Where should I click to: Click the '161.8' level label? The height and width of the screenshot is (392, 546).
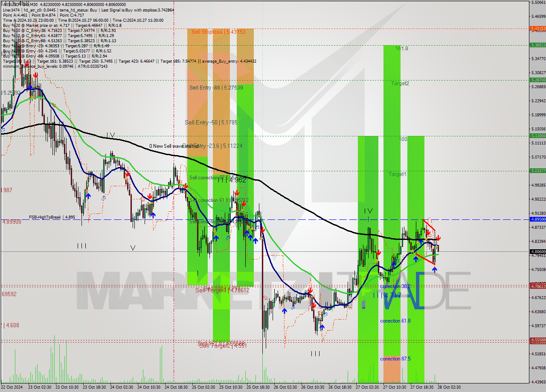coord(401,49)
